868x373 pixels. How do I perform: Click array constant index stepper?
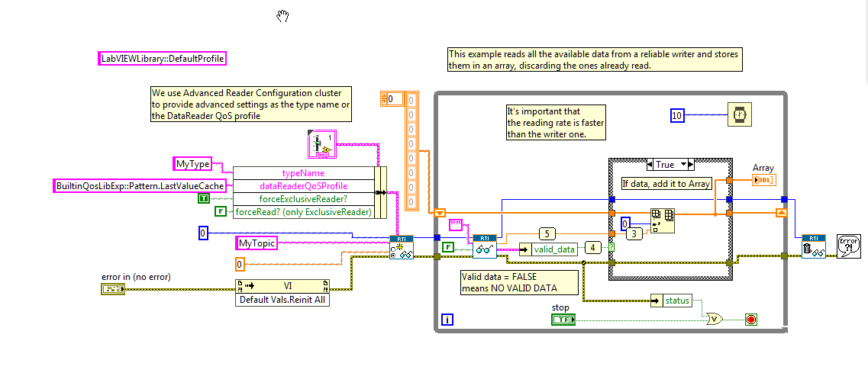(x=384, y=99)
